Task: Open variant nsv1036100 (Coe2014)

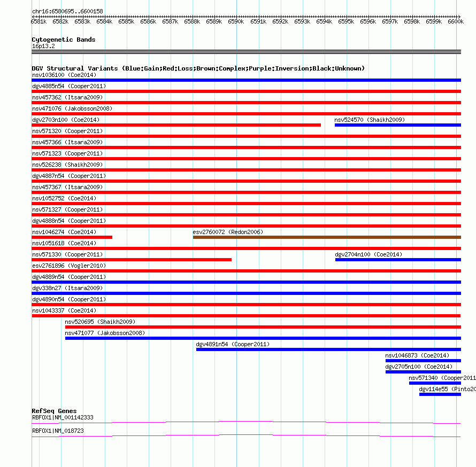Action: click(x=64, y=75)
